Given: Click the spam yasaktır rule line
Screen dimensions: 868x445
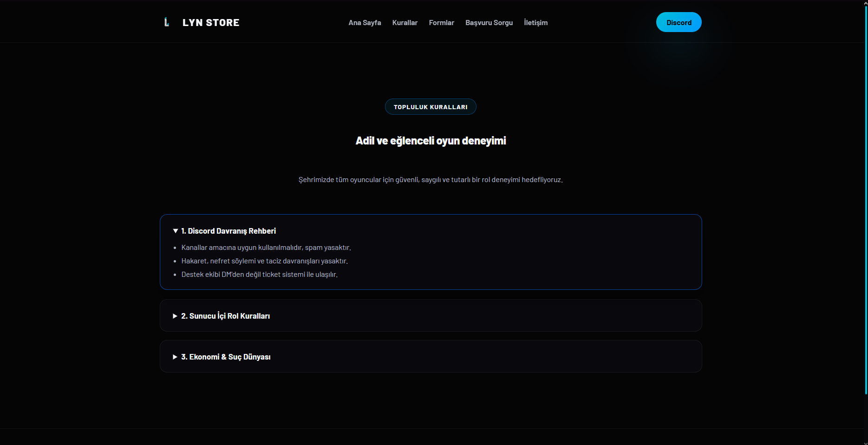Looking at the screenshot, I should pyautogui.click(x=266, y=248).
